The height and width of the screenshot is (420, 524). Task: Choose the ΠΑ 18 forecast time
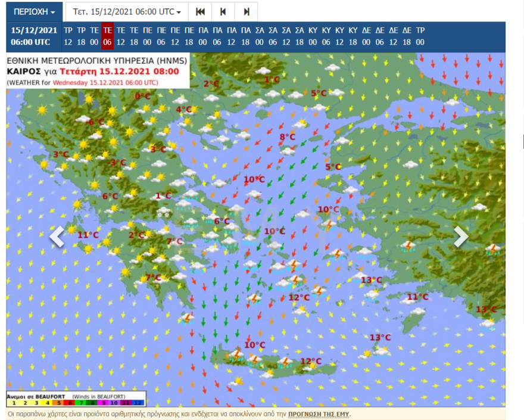246,36
